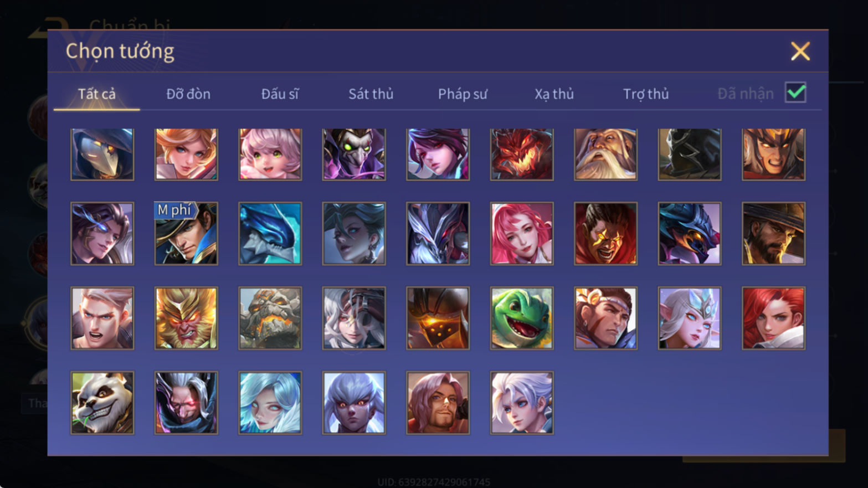Open the 'Sát thủ' tab
This screenshot has height=488, width=868.
click(371, 94)
